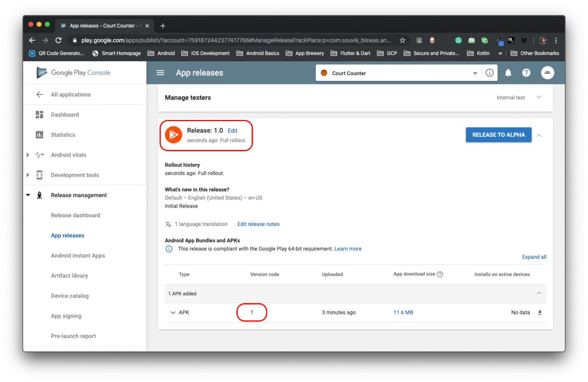
Task: Open the app info icon in header
Action: coord(490,73)
